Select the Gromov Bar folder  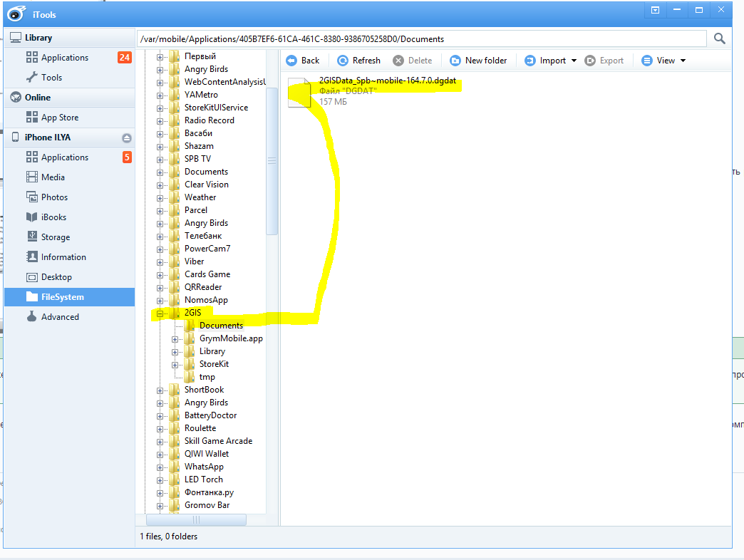207,504
